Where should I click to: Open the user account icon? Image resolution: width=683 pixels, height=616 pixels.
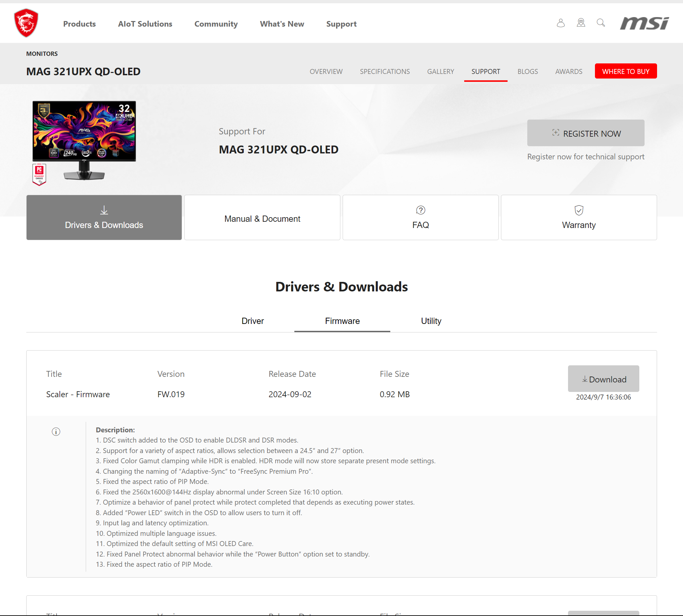tap(561, 23)
